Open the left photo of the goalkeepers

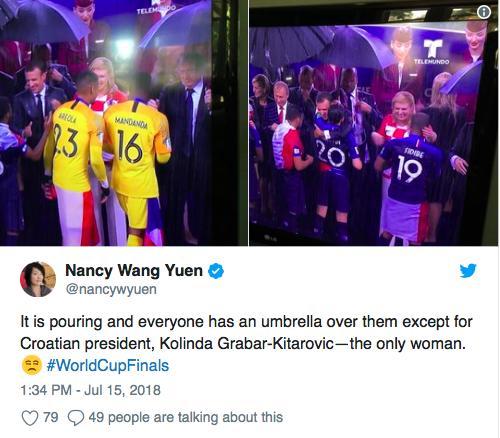123,123
